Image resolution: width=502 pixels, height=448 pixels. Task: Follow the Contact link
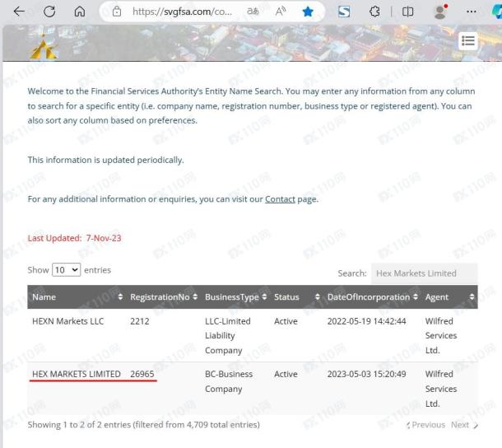280,199
